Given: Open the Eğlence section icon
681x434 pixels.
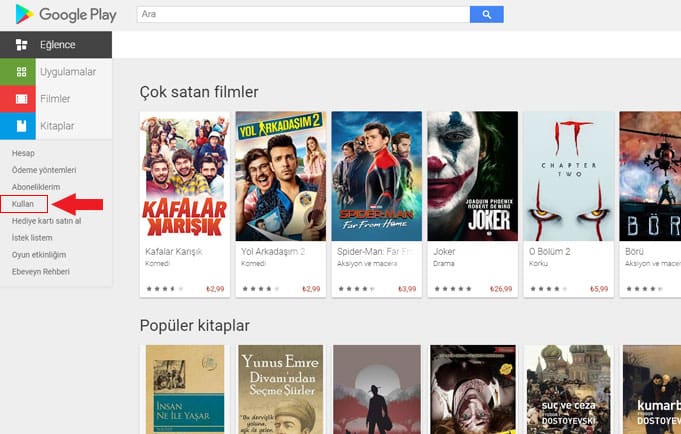Looking at the screenshot, I should point(21,45).
